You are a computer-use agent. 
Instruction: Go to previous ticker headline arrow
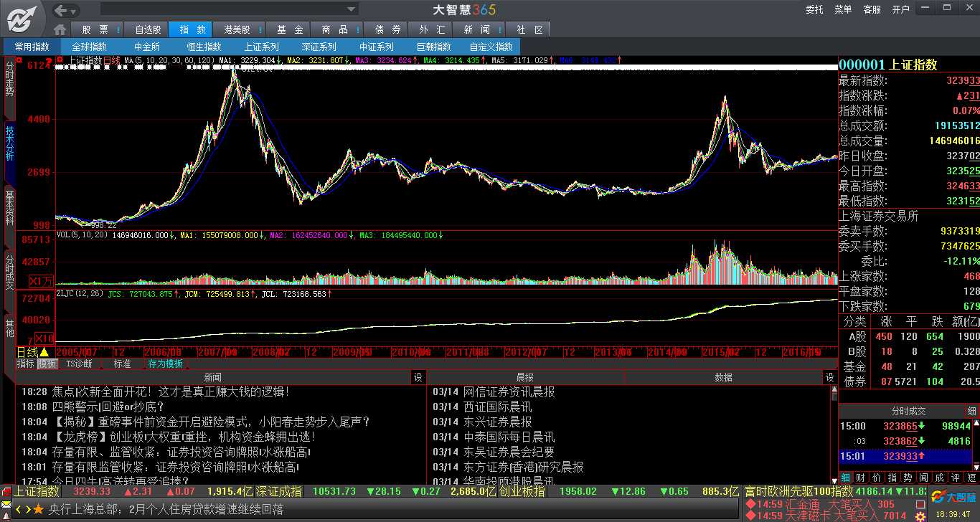[19, 510]
